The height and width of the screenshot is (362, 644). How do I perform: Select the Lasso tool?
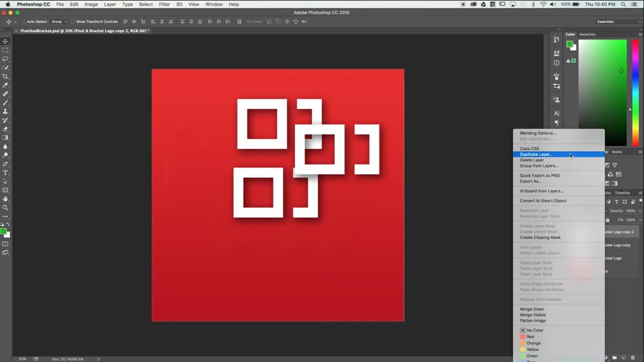coord(5,59)
